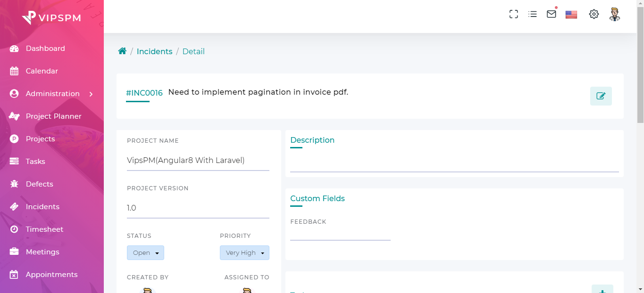
Task: Open the Status dropdown showing Open
Action: click(145, 253)
